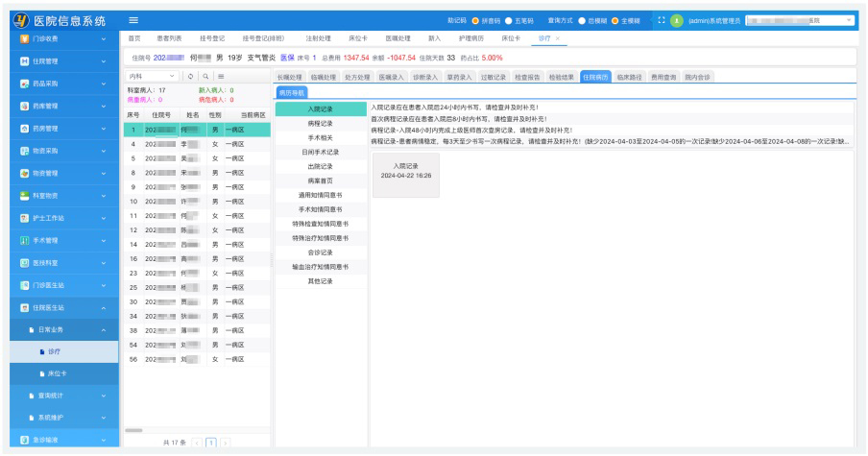The height and width of the screenshot is (456, 868).
Task: Expand the 住院管理 chevron
Action: coord(104,61)
